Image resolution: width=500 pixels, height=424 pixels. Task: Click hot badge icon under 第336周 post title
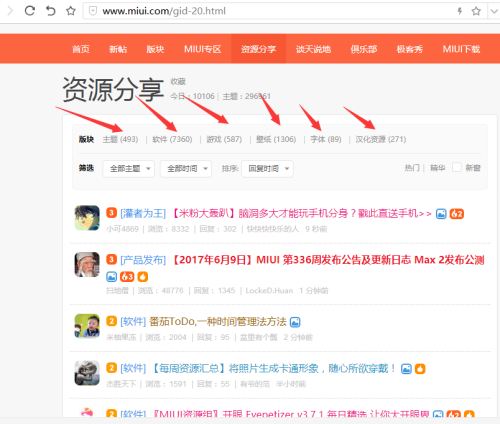pos(127,277)
